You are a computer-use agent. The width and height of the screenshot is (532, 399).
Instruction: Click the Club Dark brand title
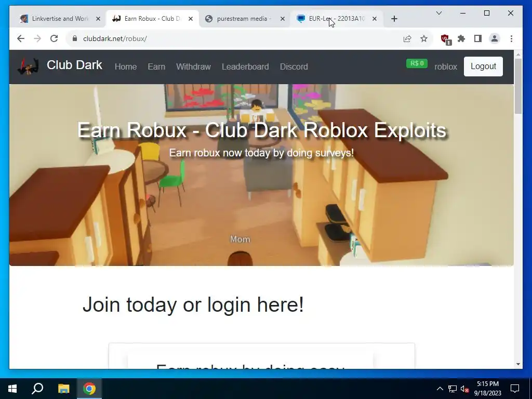pyautogui.click(x=74, y=65)
